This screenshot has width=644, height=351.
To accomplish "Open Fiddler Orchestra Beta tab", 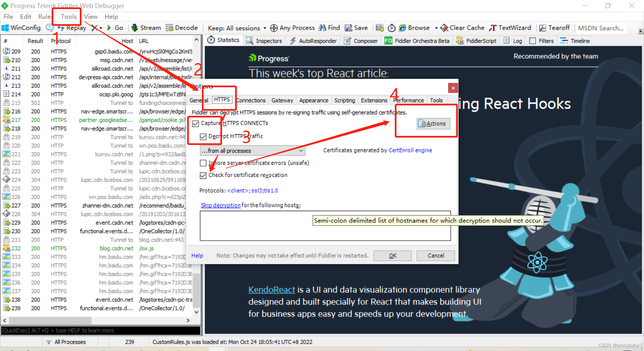I will point(417,41).
